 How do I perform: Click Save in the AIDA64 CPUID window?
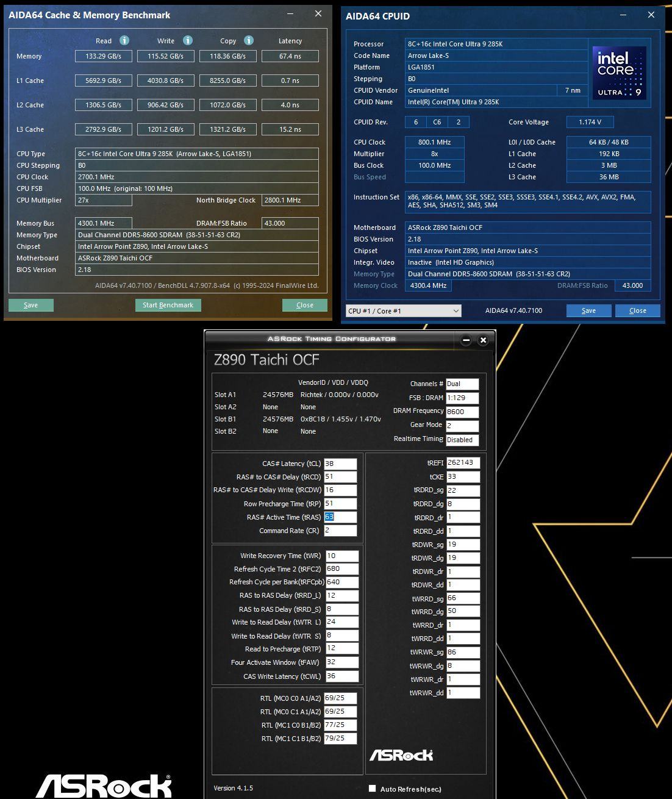point(588,310)
